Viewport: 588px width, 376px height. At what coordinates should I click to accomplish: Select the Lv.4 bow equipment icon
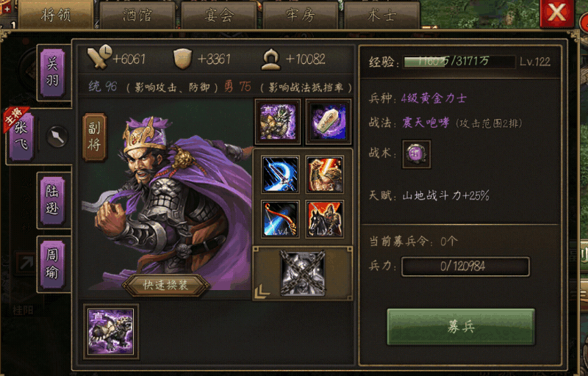point(280,219)
